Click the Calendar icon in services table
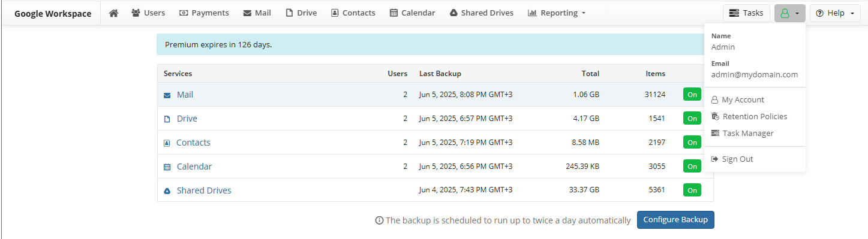Screen dimensions: 868x239 click(167, 167)
